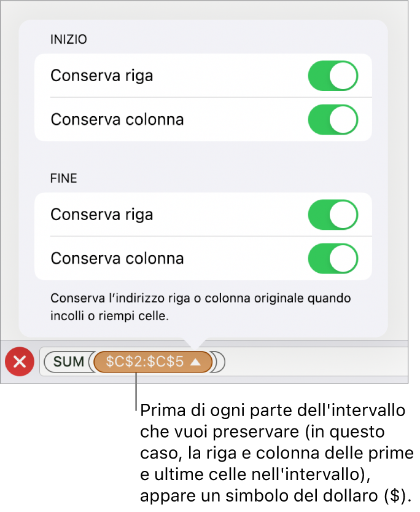Click the FINE section header
Screen dimensions: 420x512
(64, 179)
